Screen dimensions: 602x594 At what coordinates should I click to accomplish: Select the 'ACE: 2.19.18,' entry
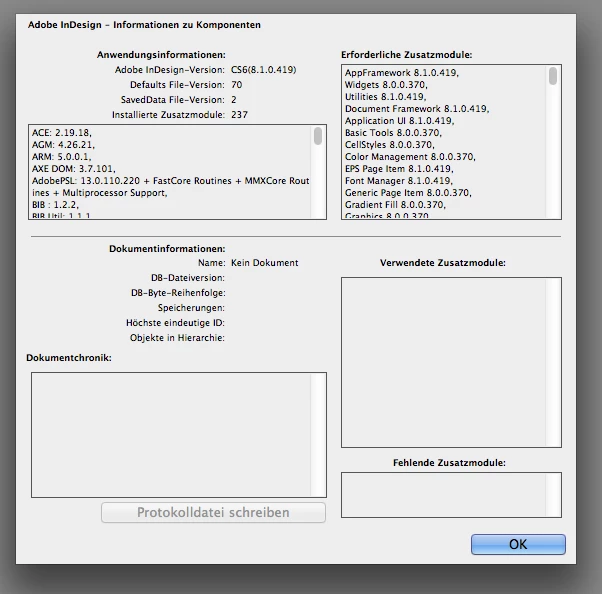[x=62, y=132]
